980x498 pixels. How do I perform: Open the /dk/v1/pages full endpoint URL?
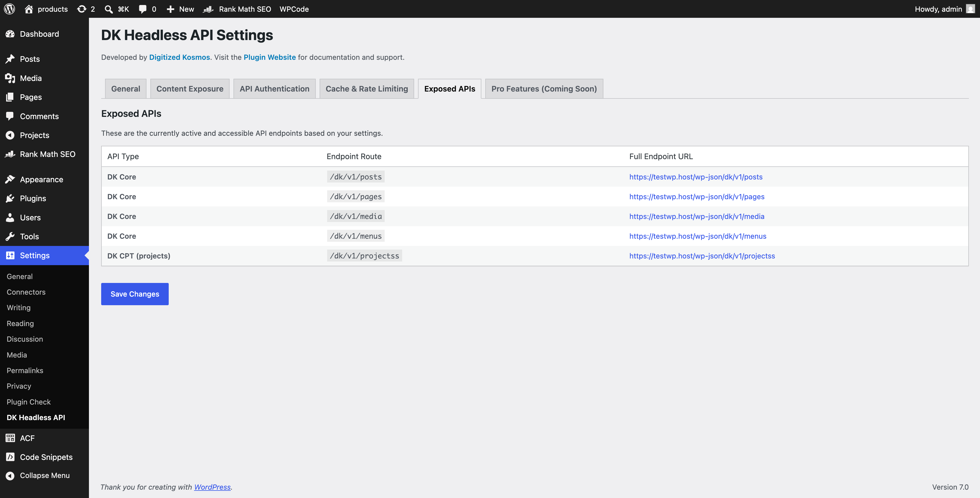point(697,196)
